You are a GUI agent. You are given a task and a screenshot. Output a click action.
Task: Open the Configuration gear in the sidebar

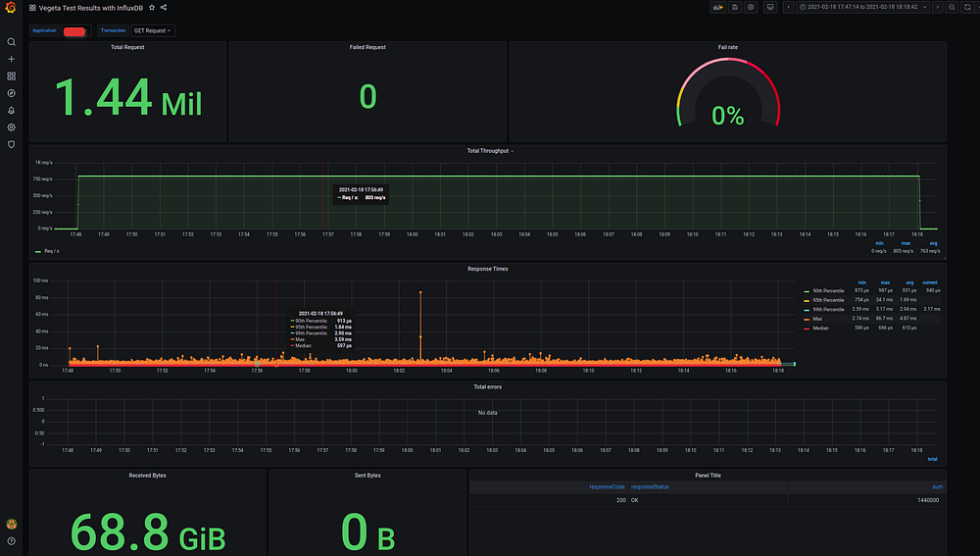click(11, 126)
